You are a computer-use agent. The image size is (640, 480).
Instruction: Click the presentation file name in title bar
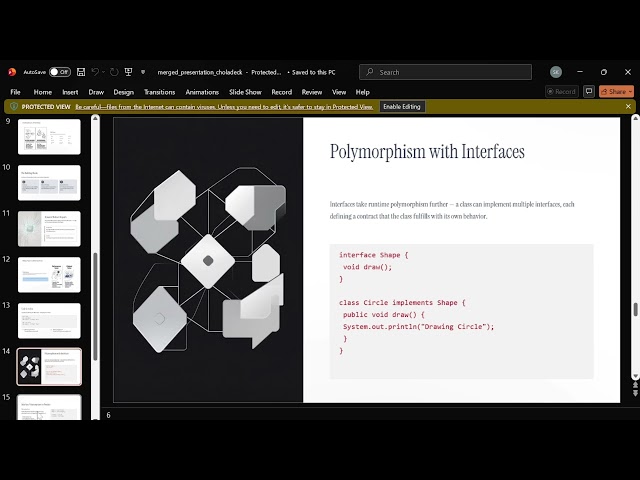(200, 72)
